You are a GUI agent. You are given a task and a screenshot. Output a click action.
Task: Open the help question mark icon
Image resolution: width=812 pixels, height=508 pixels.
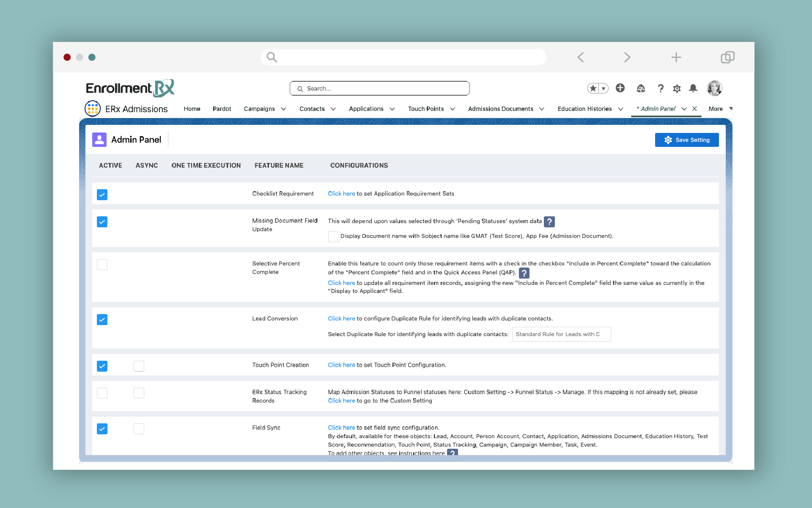660,88
